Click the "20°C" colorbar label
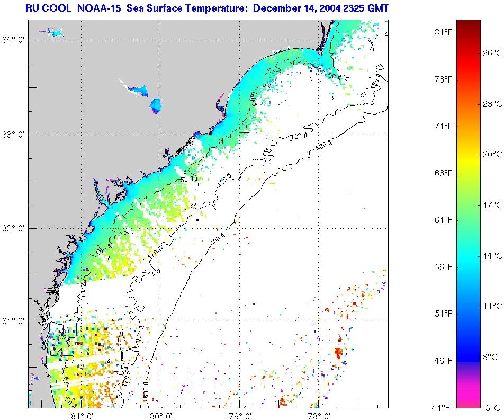Viewport: 504px width, 420px height. 492,154
